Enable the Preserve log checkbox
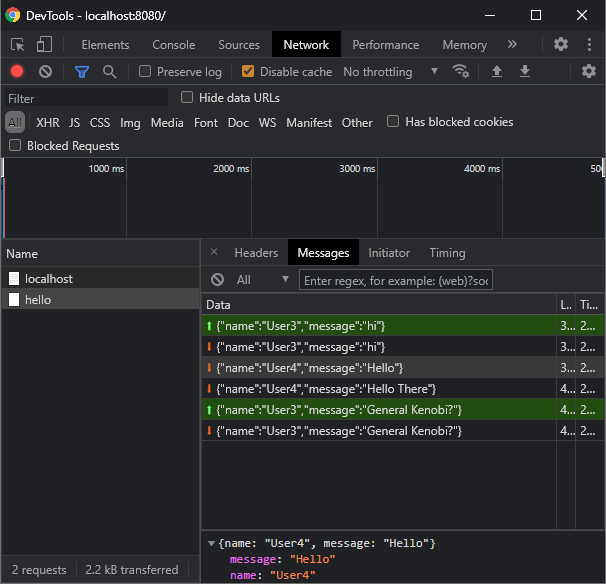The image size is (606, 584). pyautogui.click(x=146, y=72)
